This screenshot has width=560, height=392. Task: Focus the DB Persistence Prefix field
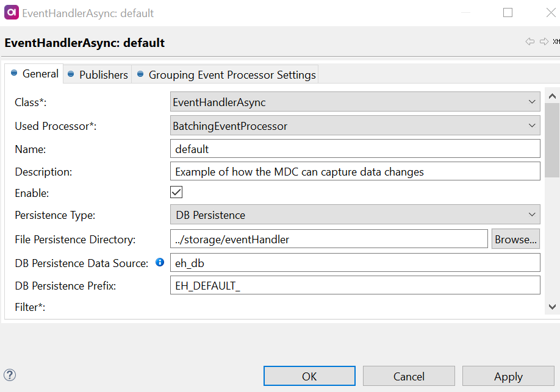coord(355,285)
